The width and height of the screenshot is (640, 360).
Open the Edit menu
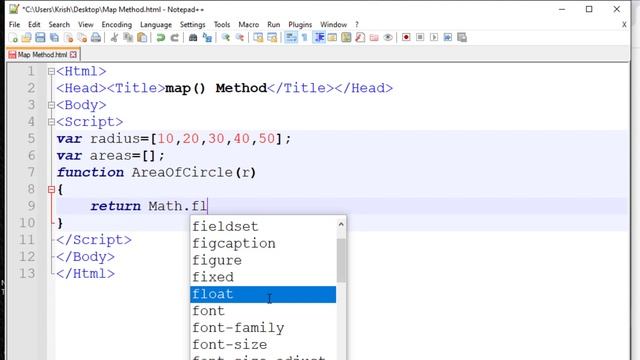(34, 24)
